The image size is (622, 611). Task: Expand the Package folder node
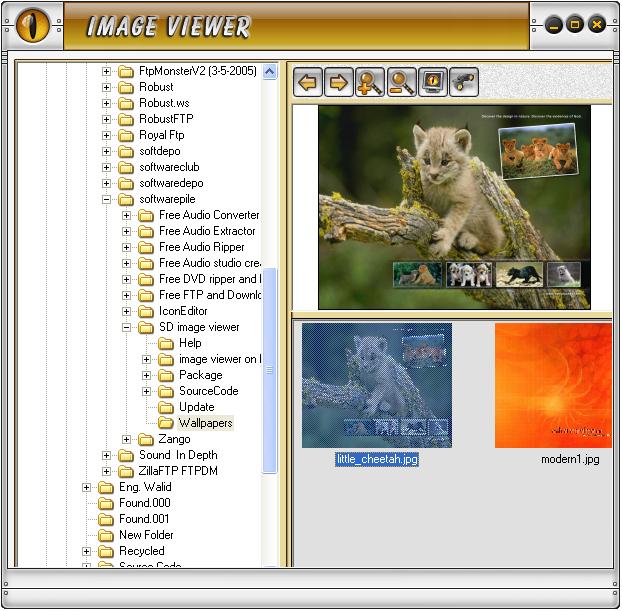(146, 375)
